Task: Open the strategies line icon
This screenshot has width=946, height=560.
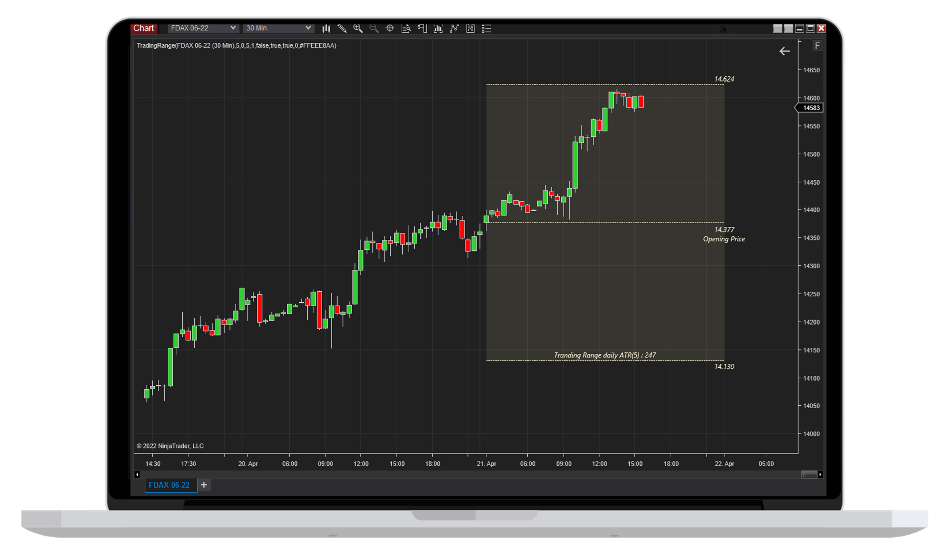Action: click(454, 28)
